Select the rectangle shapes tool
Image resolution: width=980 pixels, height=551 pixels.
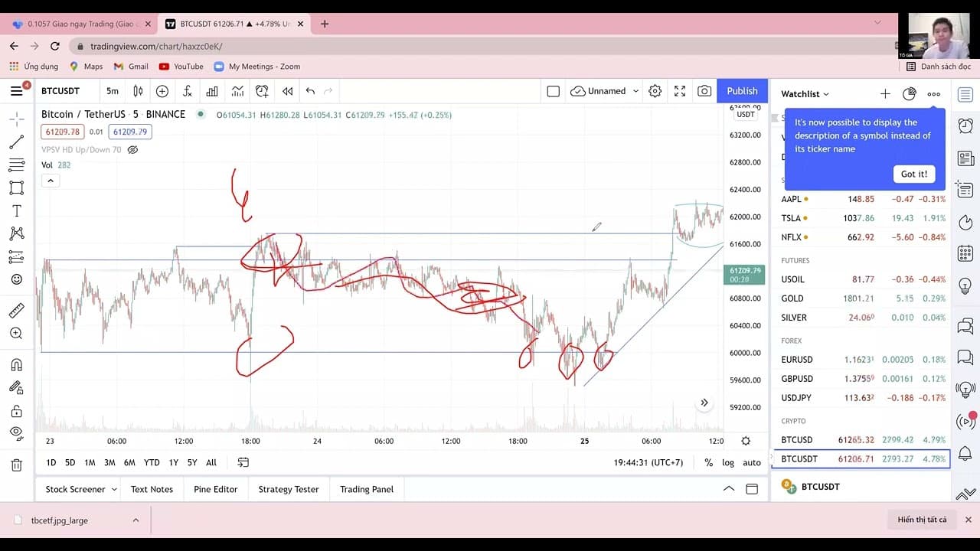pos(16,187)
